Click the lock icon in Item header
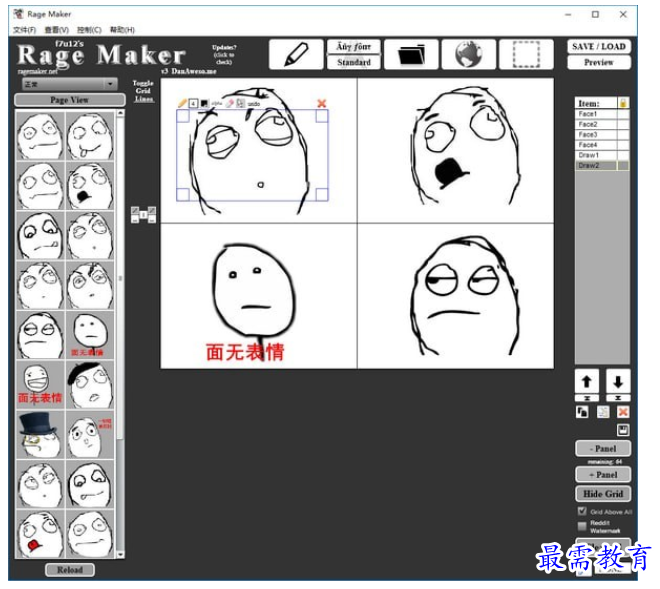The height and width of the screenshot is (589, 660). (x=623, y=103)
